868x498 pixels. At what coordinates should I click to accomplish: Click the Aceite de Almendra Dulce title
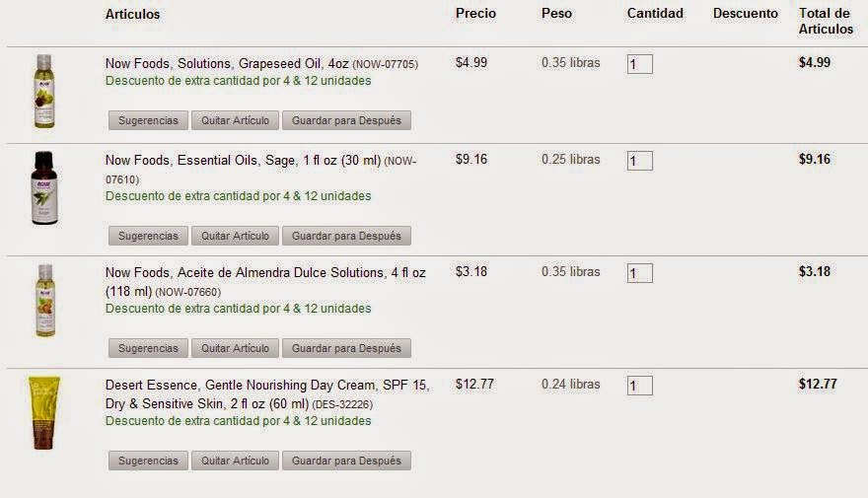(265, 272)
